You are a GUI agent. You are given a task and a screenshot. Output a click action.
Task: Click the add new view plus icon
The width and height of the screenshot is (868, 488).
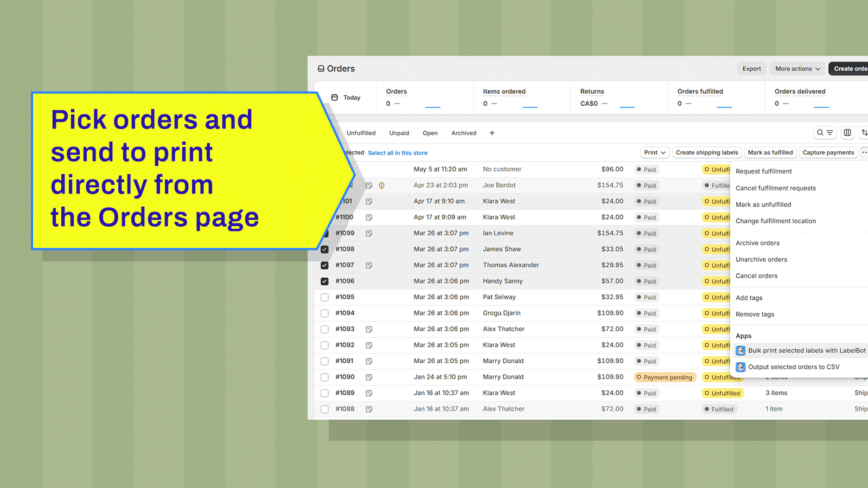[x=492, y=133]
